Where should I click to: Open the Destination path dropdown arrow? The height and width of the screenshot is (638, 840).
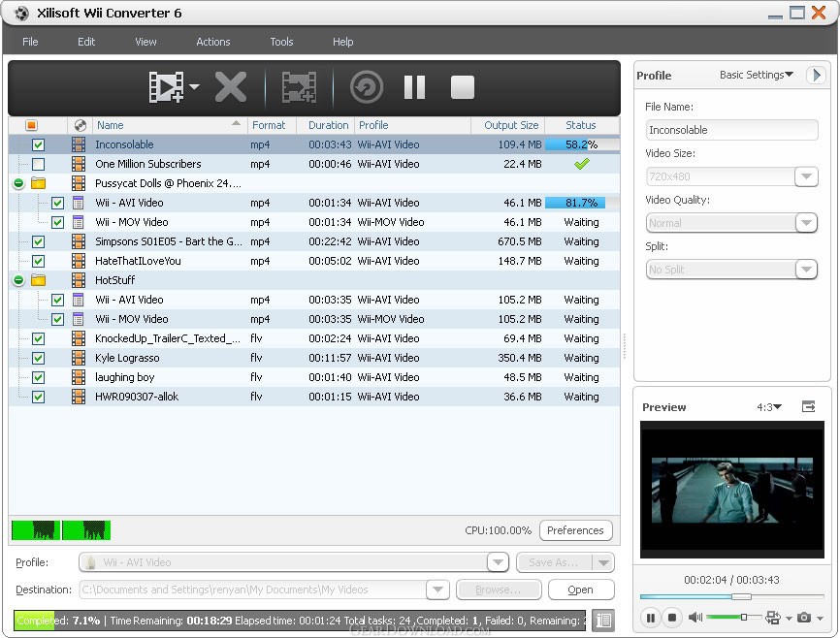[437, 590]
